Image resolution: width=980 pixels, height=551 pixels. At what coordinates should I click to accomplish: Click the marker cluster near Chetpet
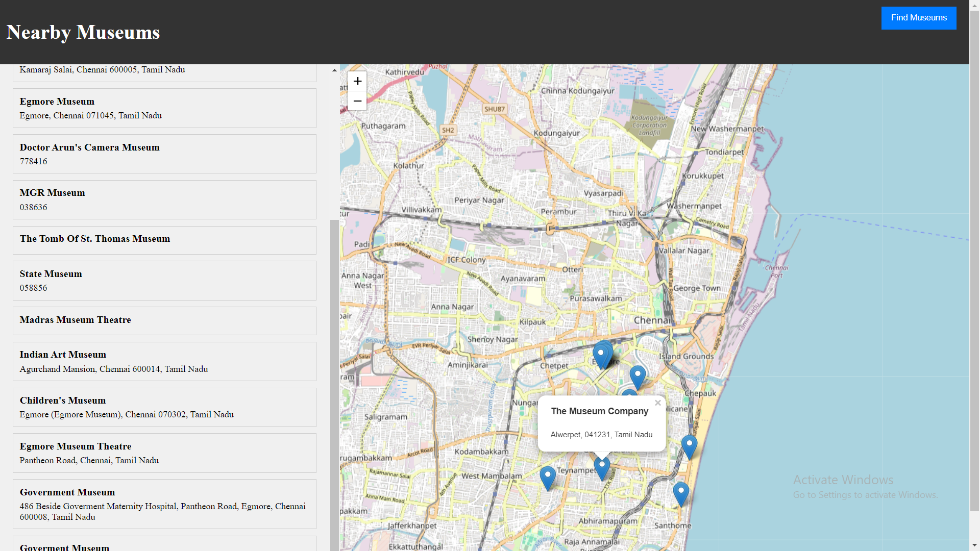coord(602,354)
